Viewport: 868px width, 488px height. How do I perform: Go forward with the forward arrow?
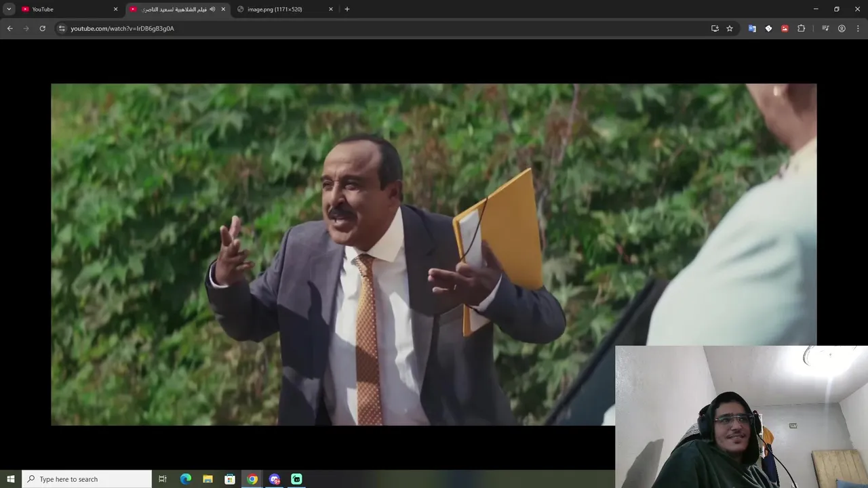pyautogui.click(x=26, y=28)
